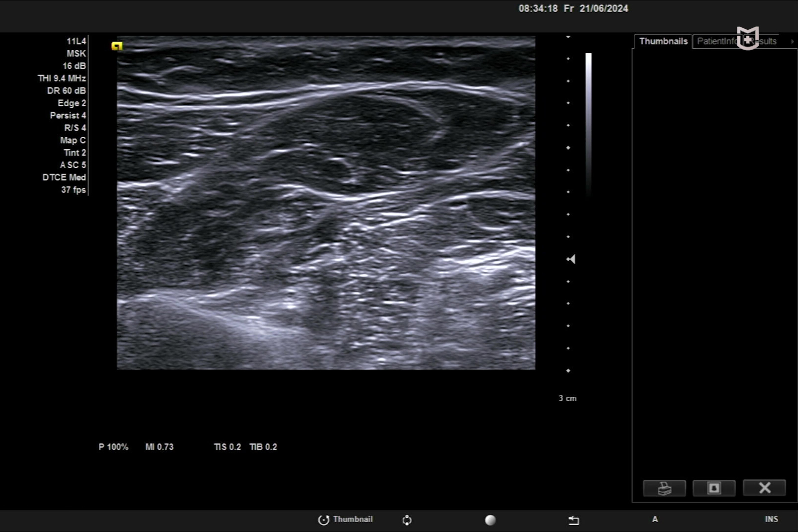Switch to the Results tab

click(767, 41)
